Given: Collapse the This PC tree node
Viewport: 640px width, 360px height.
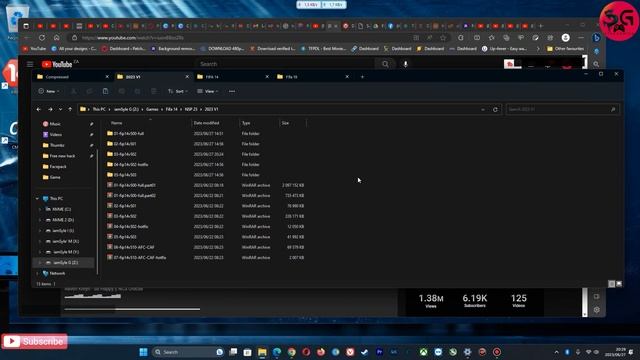Looking at the screenshot, I should point(37,199).
